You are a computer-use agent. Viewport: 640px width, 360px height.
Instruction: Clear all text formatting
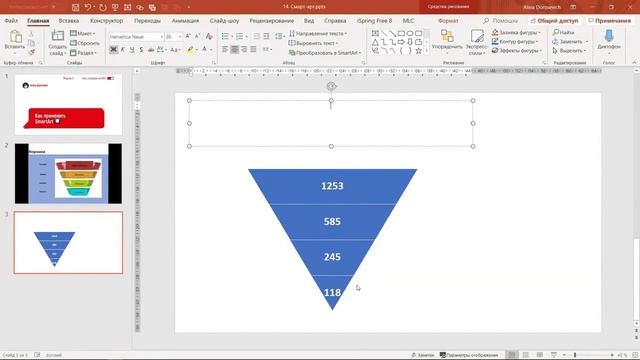click(209, 37)
